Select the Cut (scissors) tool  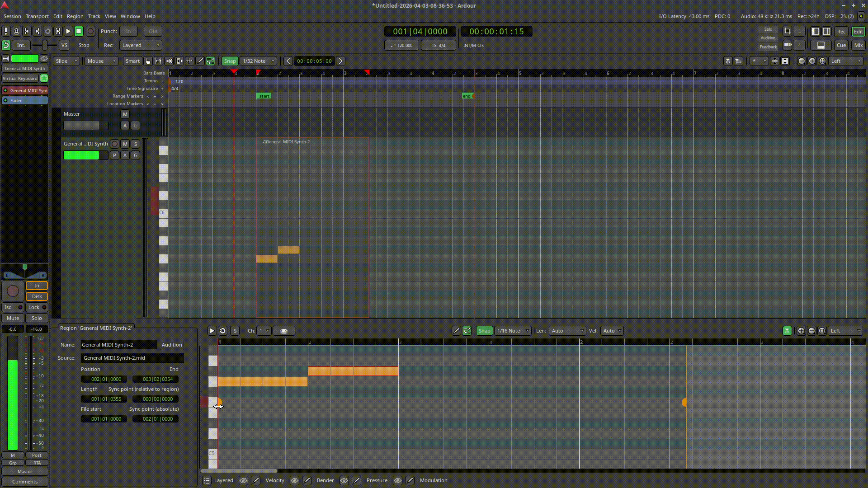point(169,61)
